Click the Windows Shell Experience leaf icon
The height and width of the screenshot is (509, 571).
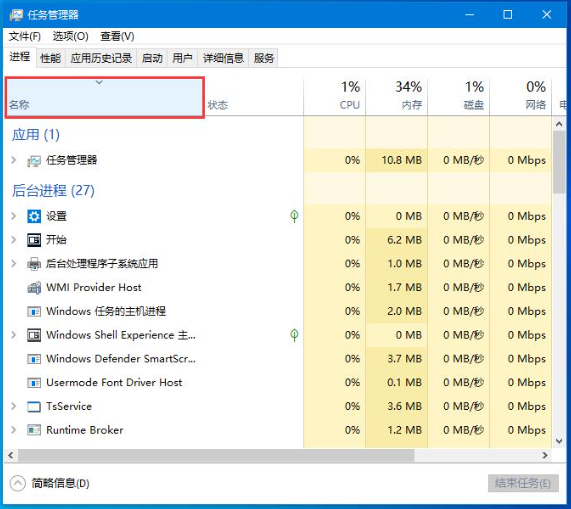294,335
